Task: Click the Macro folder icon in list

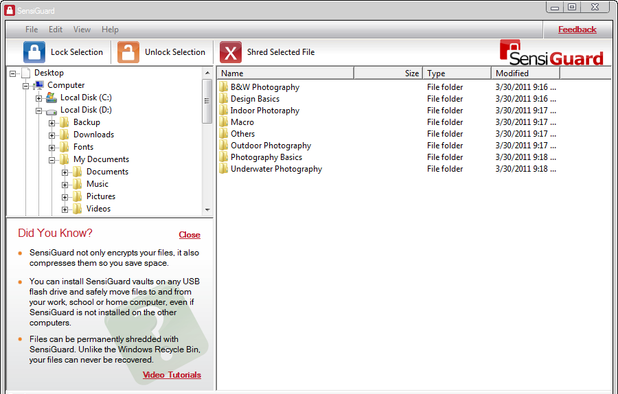Action: click(x=223, y=122)
